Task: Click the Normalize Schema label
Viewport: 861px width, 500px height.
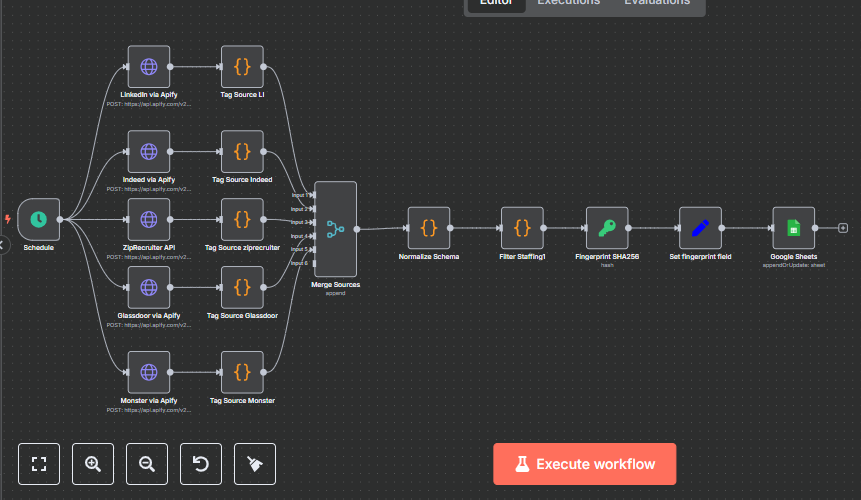Action: pyautogui.click(x=429, y=256)
